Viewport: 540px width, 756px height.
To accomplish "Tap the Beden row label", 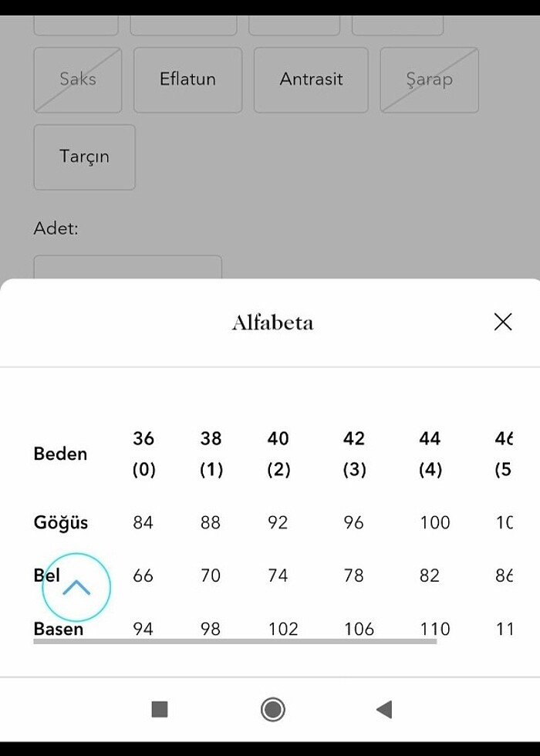I will tap(59, 454).
